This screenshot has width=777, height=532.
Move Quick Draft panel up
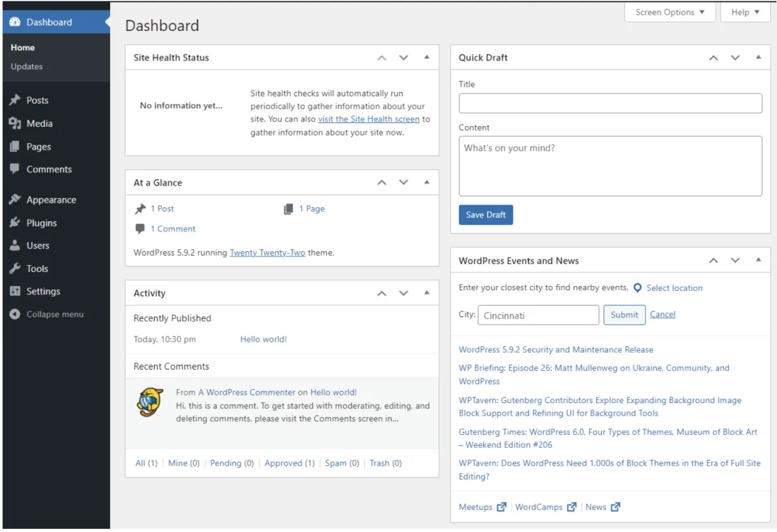coord(714,58)
